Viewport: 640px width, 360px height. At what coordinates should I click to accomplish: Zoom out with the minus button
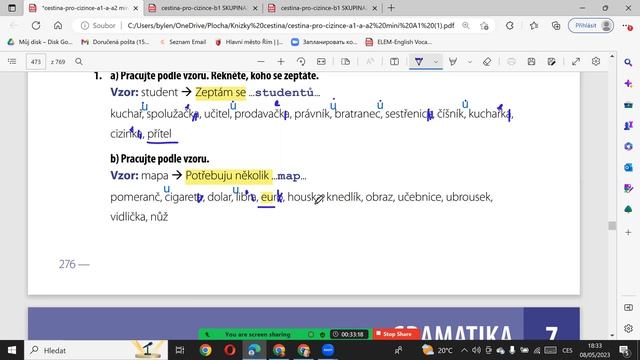[261, 62]
